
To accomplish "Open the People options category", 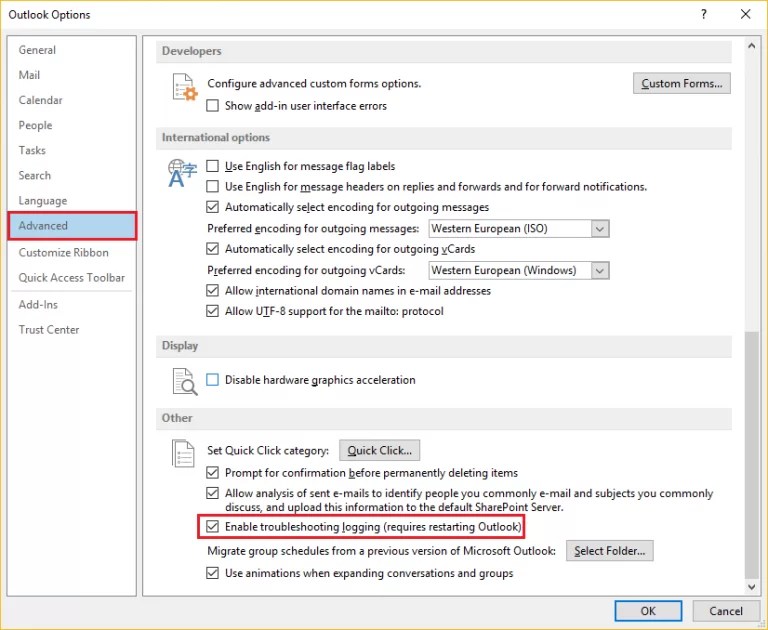I will pyautogui.click(x=72, y=125).
